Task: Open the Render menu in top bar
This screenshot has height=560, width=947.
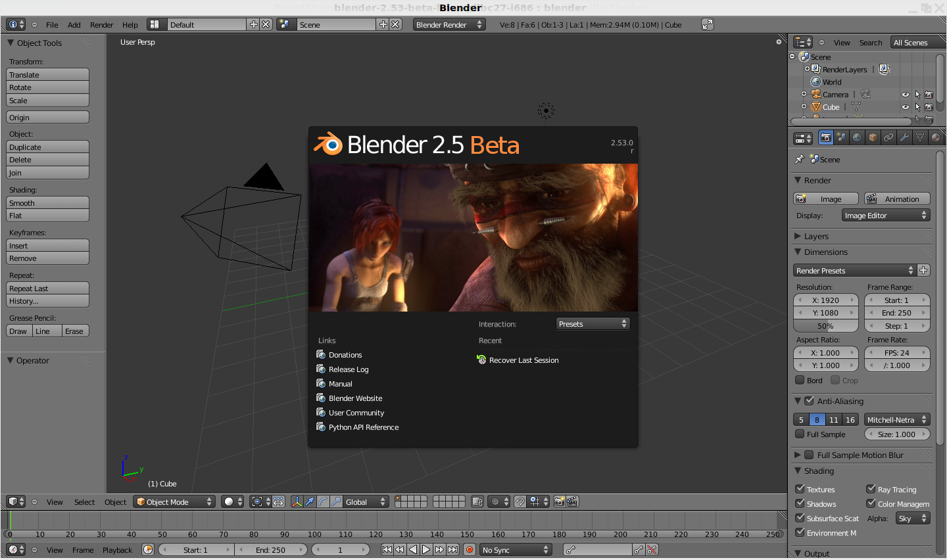Action: pos(102,25)
